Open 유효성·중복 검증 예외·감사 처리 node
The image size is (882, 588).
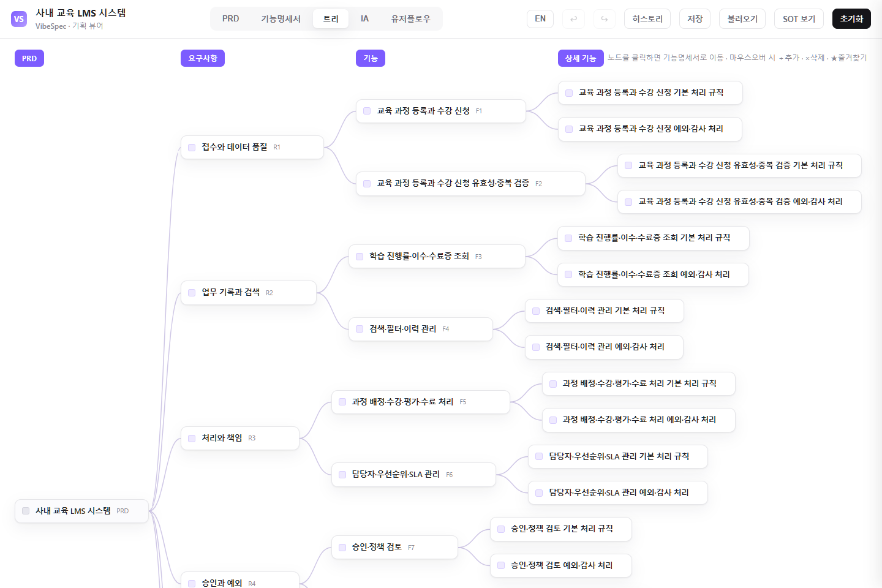pyautogui.click(x=739, y=202)
